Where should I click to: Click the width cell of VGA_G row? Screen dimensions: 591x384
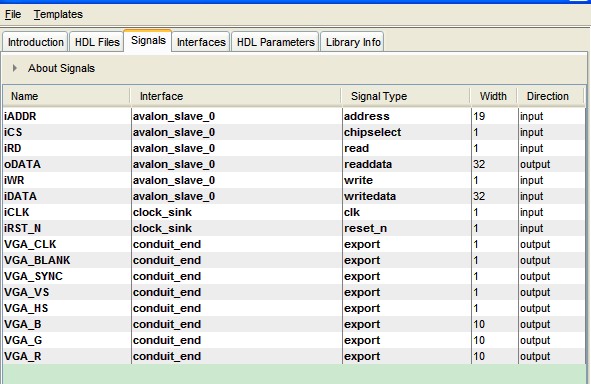(x=495, y=340)
